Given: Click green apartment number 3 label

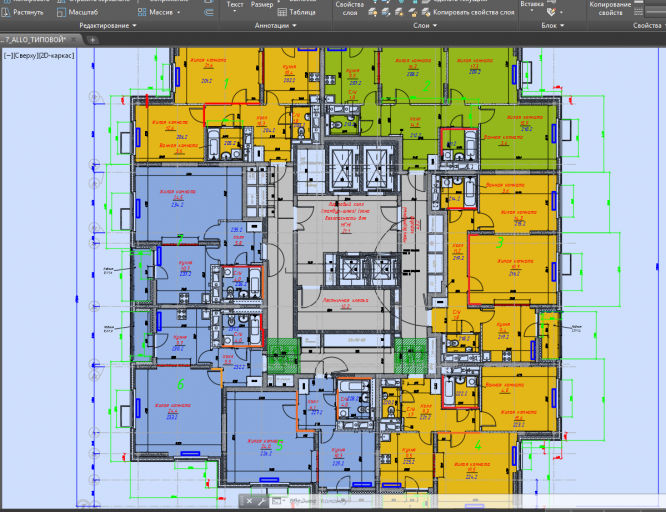Looking at the screenshot, I should (x=500, y=243).
